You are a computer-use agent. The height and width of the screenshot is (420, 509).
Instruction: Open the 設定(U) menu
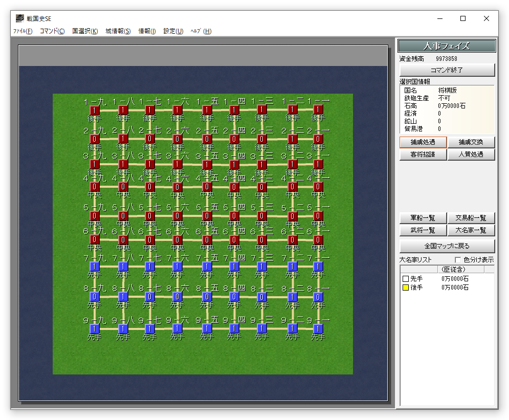click(173, 31)
